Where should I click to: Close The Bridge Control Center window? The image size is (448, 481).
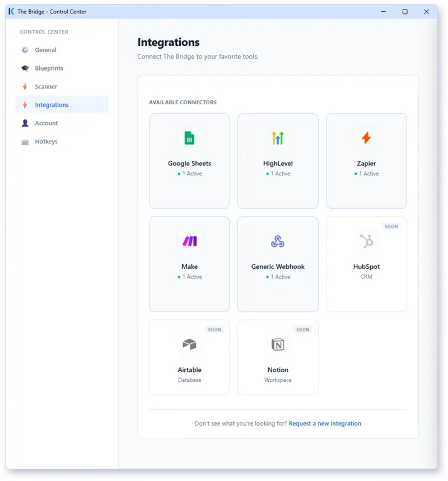tap(427, 12)
